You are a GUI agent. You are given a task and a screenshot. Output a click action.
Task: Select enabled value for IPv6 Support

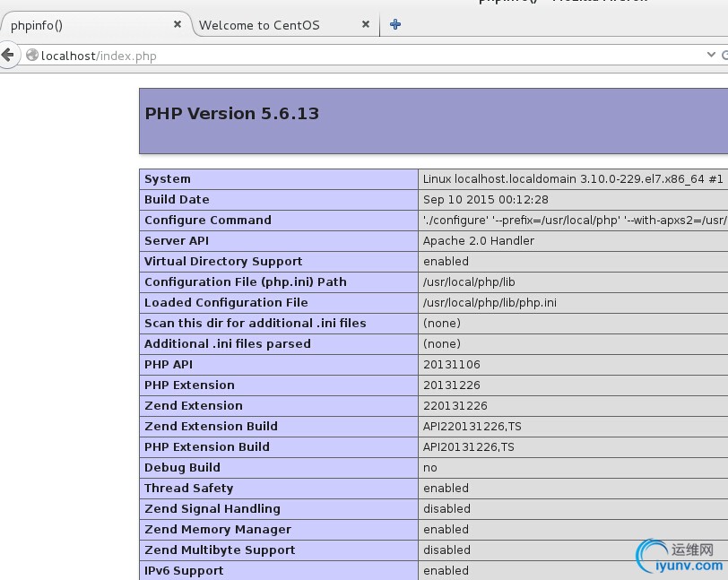(446, 571)
